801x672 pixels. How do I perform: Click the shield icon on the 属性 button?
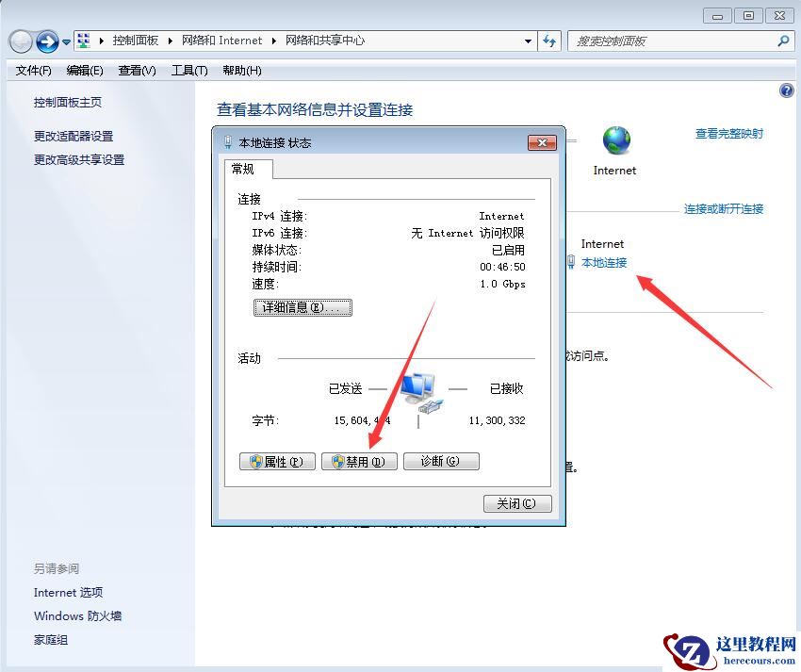click(x=257, y=461)
